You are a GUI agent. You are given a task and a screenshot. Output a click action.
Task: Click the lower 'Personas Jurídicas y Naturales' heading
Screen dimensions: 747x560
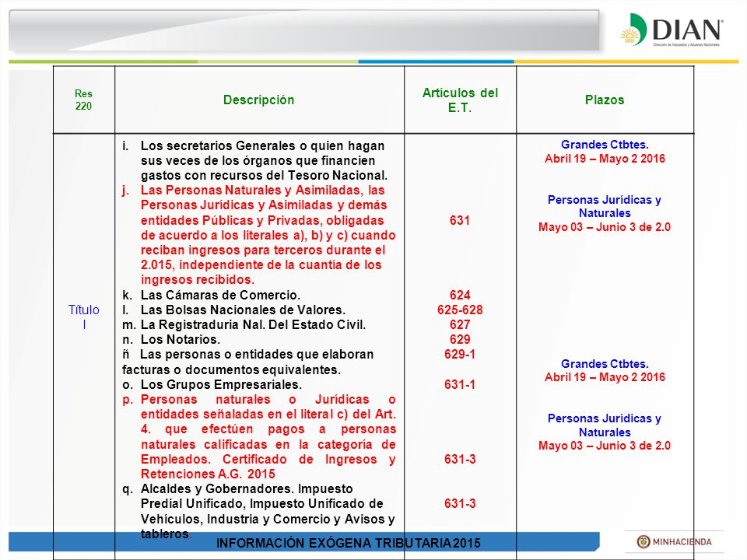tap(605, 425)
